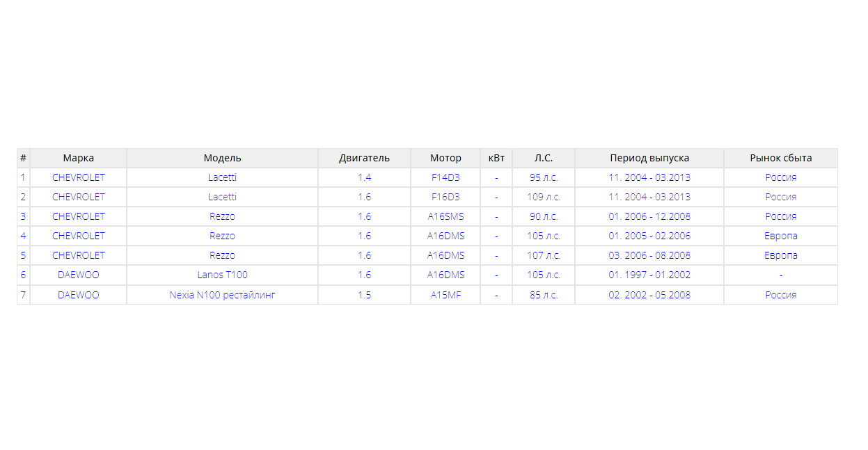
Task: Click the Марка column header
Action: pos(78,158)
